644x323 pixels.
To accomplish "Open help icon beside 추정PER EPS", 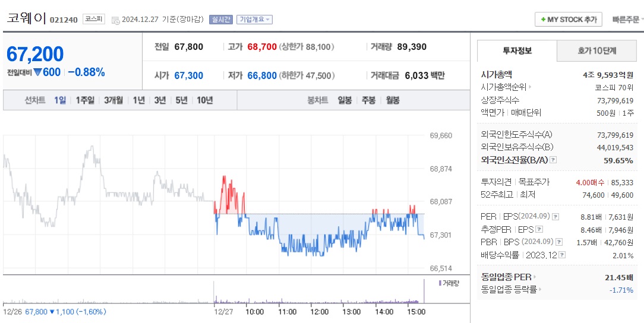I will click(539, 229).
